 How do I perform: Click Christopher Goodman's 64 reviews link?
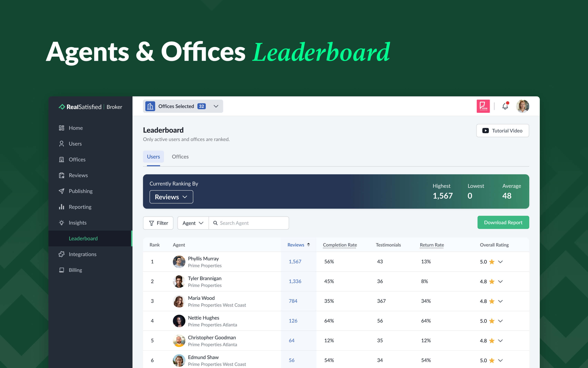(292, 341)
